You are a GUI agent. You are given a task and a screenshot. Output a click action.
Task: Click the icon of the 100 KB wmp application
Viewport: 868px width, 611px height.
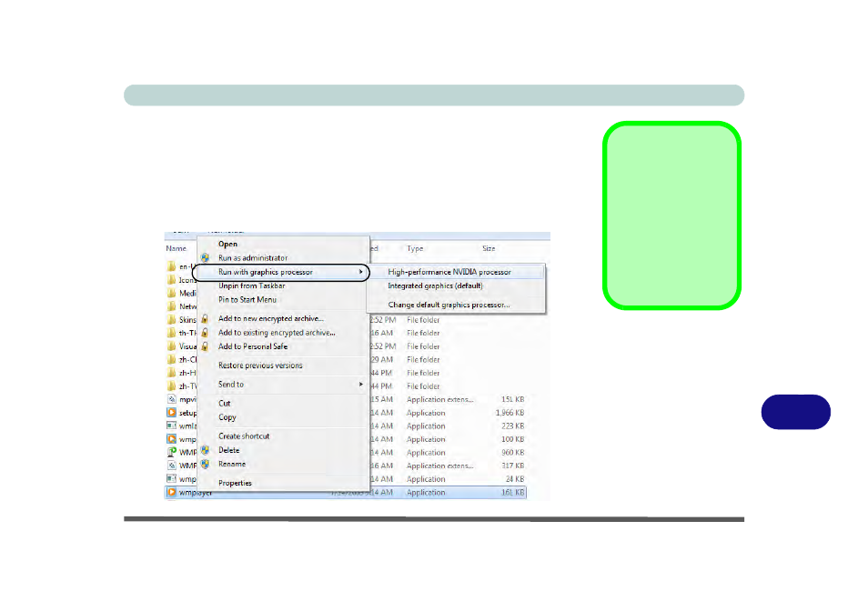coord(172,439)
